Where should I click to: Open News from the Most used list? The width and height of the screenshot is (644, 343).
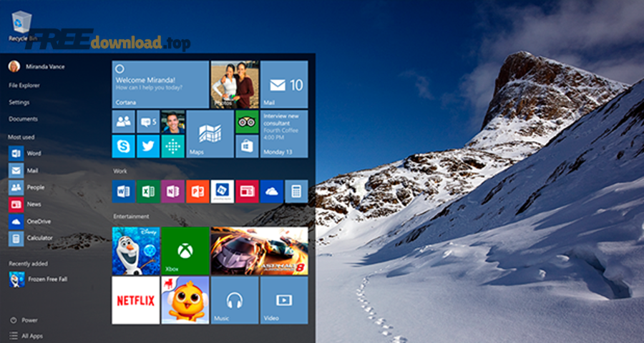tap(24, 204)
